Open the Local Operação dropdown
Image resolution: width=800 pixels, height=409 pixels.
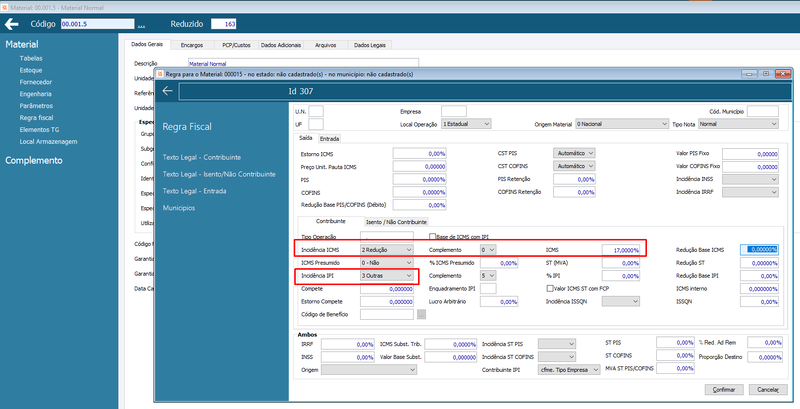[466, 124]
